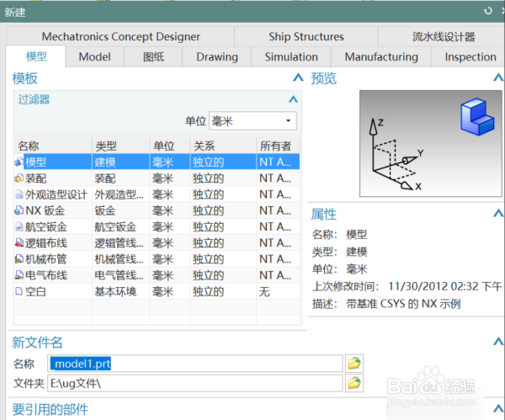Click the 名称 file name input field
505x420 pixels.
[x=195, y=364]
